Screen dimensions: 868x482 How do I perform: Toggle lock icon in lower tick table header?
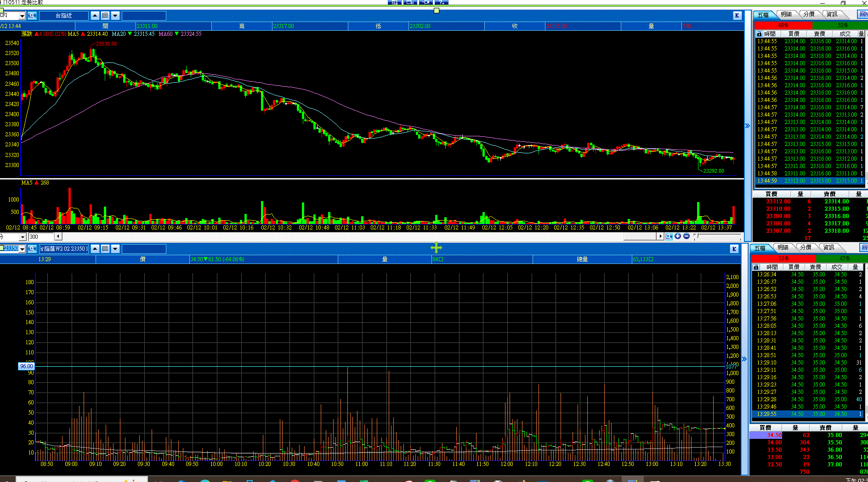pos(756,267)
